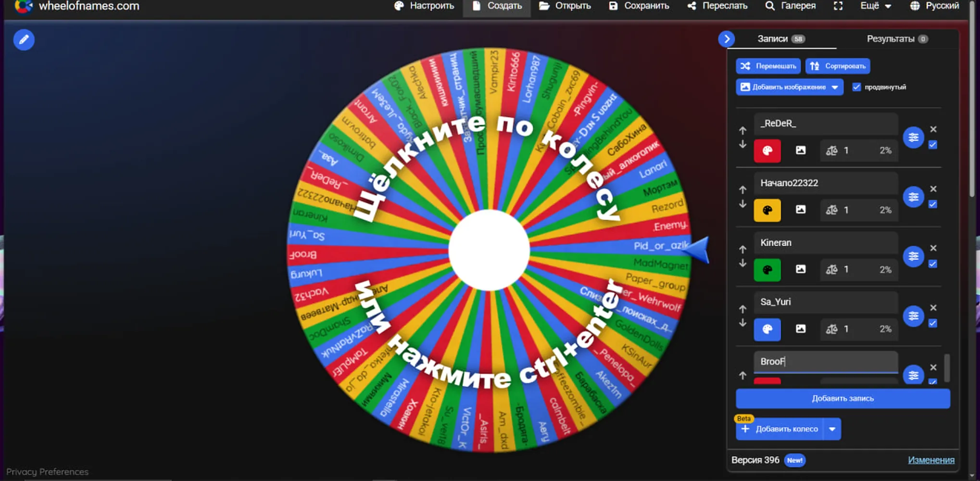Open advanced options for the _ReDeR_ entry
The height and width of the screenshot is (481, 980).
coord(913,138)
